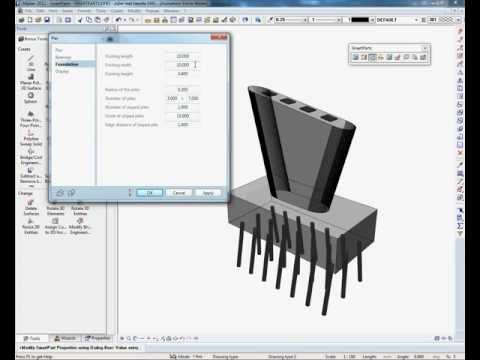
Task: Click the Edge distance of sloped piles field
Action: point(183,124)
